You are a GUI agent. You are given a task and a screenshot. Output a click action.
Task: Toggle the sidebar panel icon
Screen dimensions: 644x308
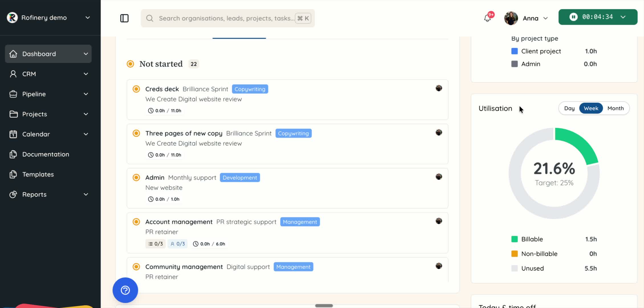(x=125, y=18)
